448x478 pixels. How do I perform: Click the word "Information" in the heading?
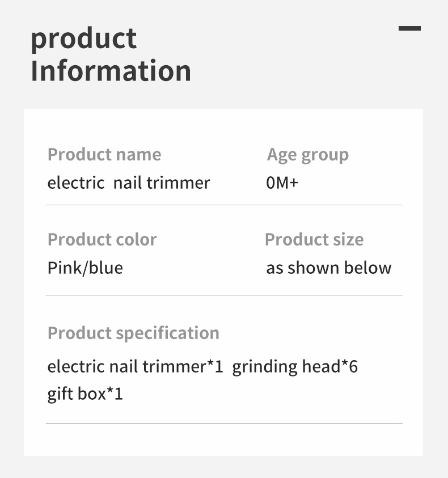coord(111,71)
